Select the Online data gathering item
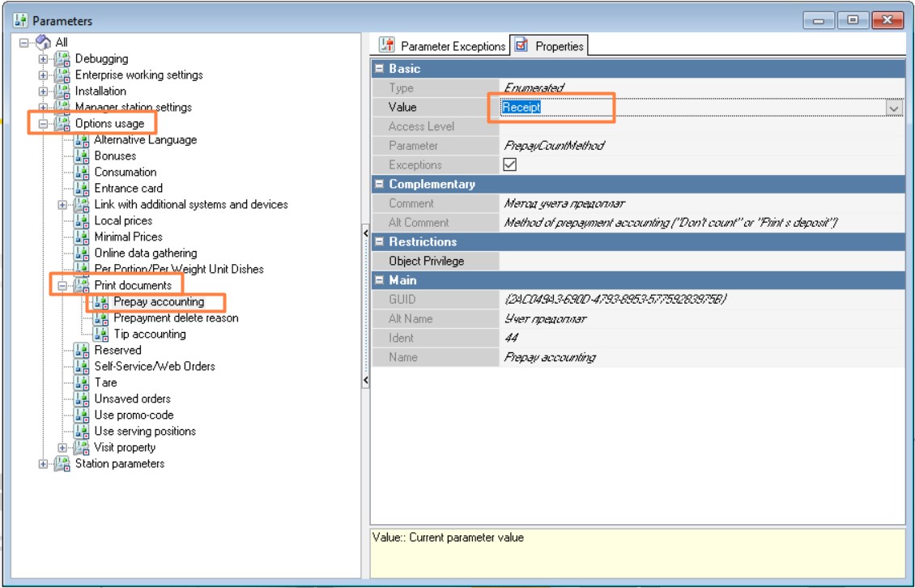The width and height of the screenshot is (915, 588). [145, 254]
